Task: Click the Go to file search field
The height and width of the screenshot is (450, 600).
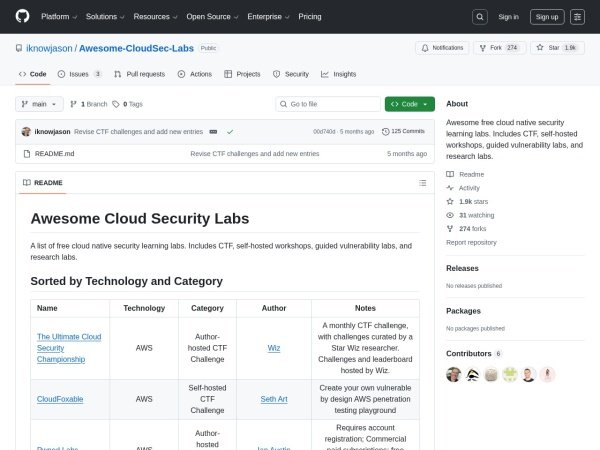Action: pyautogui.click(x=328, y=104)
